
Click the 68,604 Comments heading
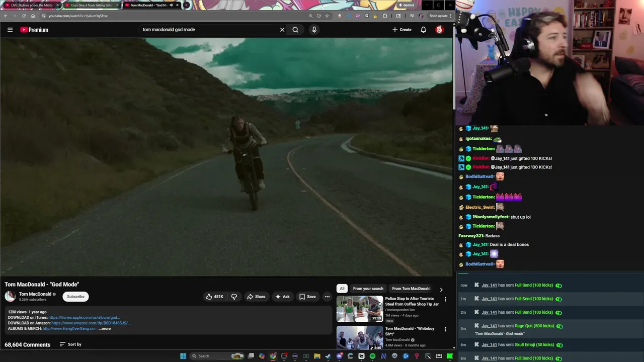[28, 345]
